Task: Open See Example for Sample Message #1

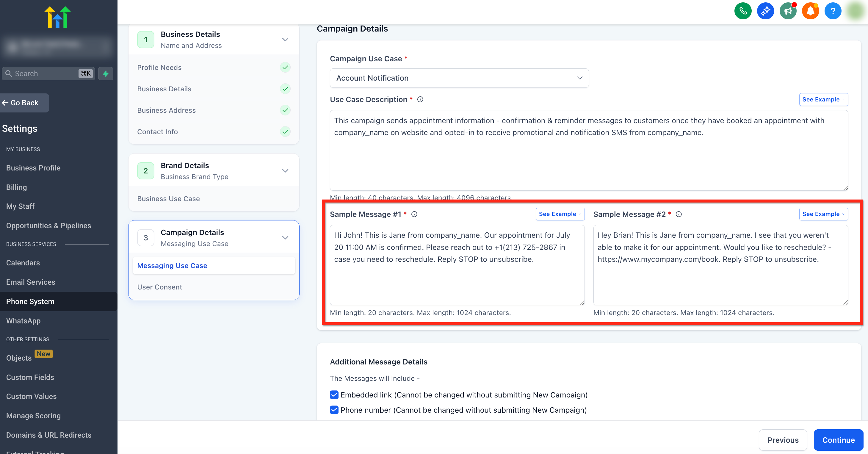Action: click(x=560, y=214)
